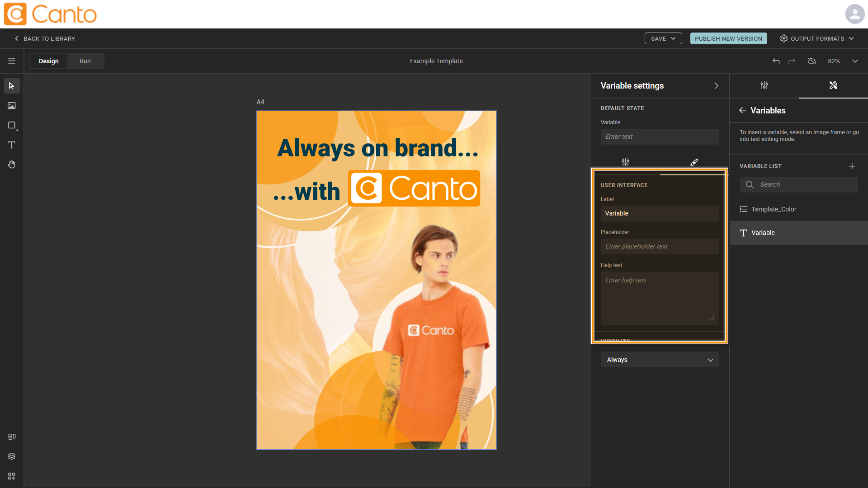Screen dimensions: 868x488
Task: Click the Help text area
Action: pyautogui.click(x=660, y=298)
